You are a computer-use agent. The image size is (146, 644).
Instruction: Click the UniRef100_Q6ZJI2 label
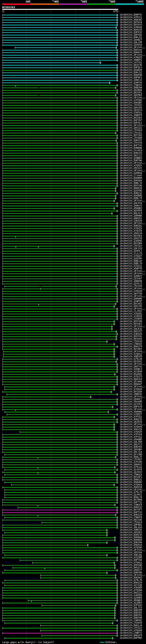point(131,156)
